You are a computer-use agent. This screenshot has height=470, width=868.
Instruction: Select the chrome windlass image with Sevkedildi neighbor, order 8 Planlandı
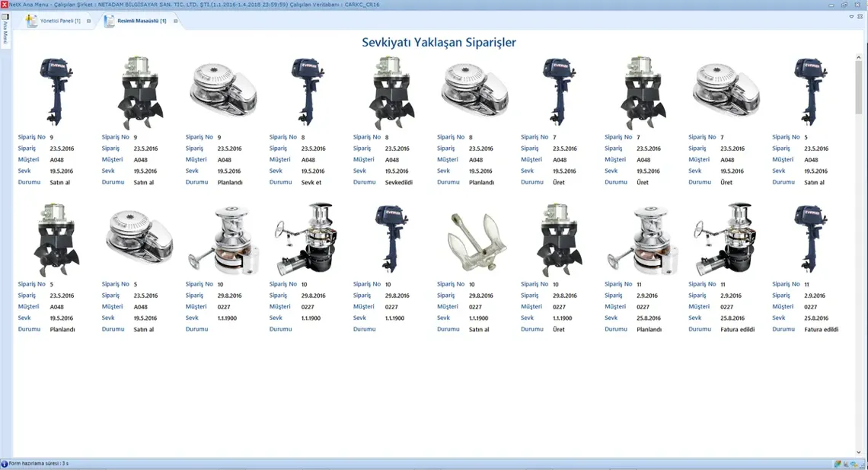point(474,90)
